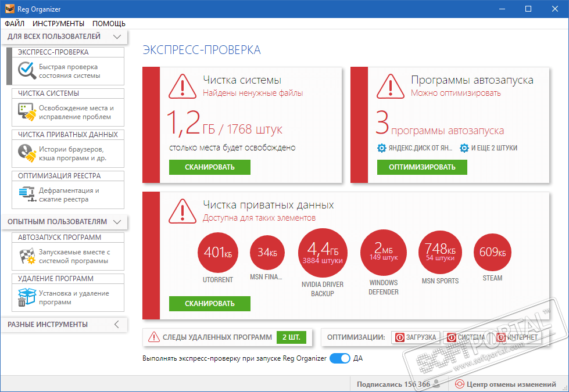Click the Оптимизировать green button
569x392 pixels.
tap(422, 167)
